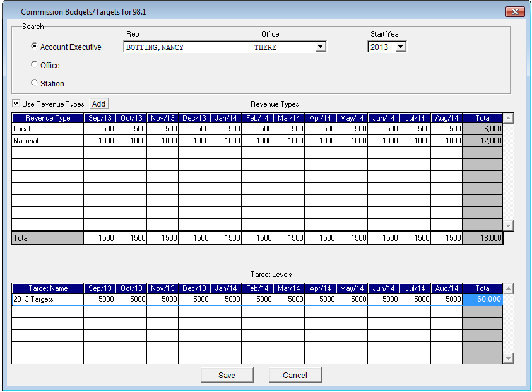Click the Cancel button
Screen dimensions: 532x392
click(295, 375)
